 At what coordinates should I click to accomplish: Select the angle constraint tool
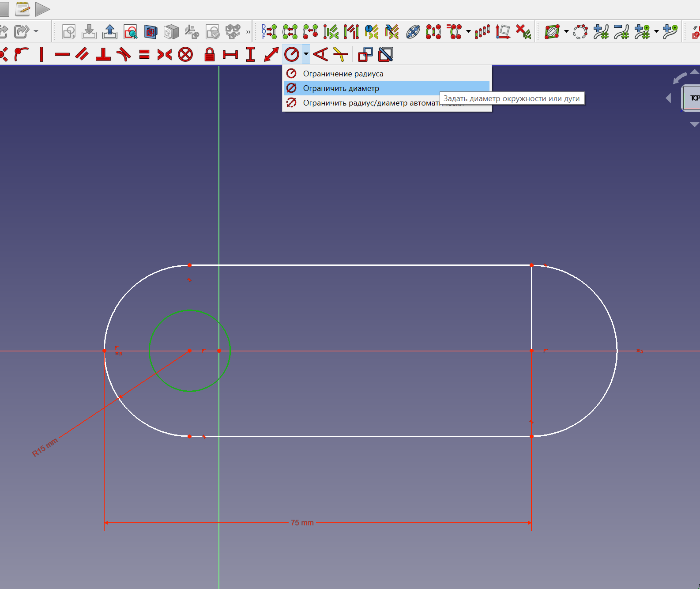pyautogui.click(x=320, y=54)
